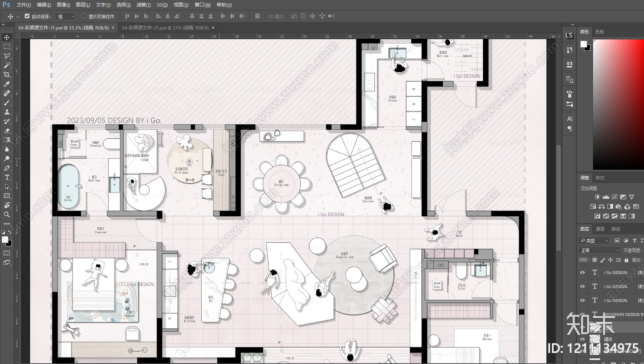Select the Move tool

(7, 37)
